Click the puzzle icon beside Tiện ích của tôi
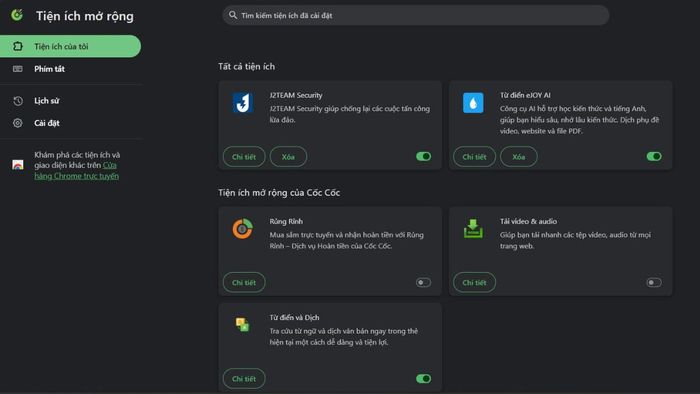 [x=17, y=46]
